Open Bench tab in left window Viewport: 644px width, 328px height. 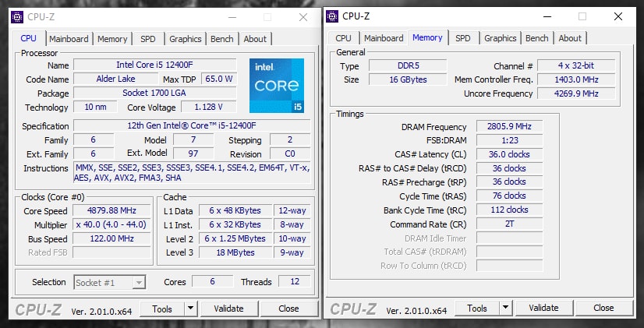pos(221,39)
